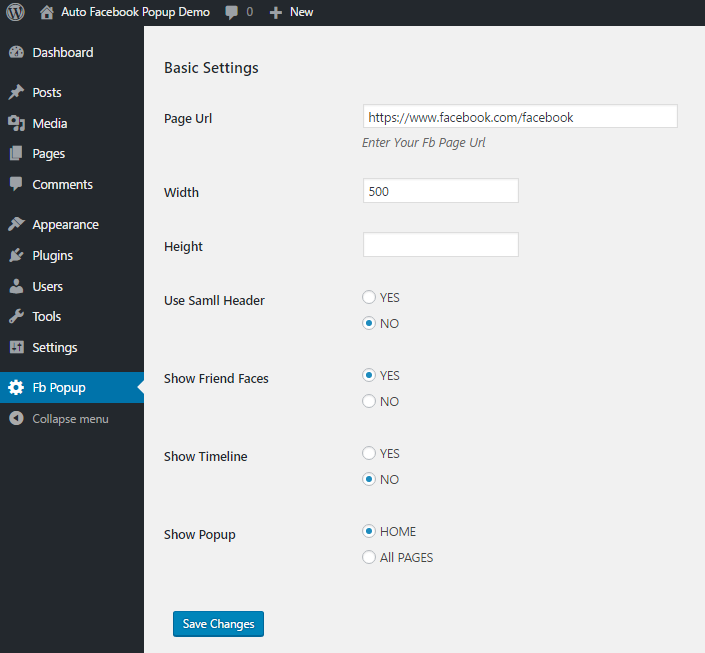Image resolution: width=705 pixels, height=653 pixels.
Task: Click the WordPress logo icon
Action: [15, 12]
